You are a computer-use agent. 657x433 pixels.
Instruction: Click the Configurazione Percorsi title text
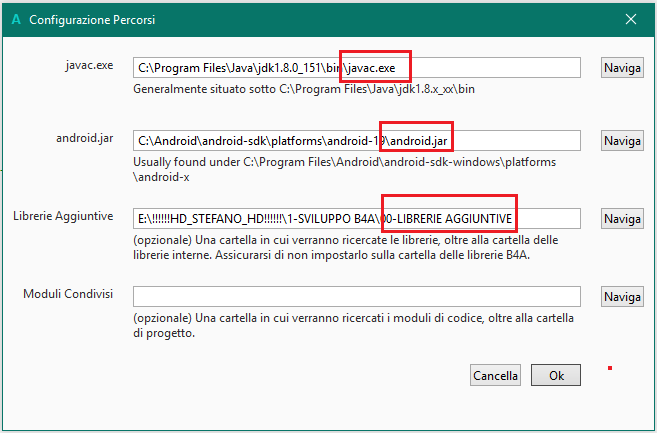pyautogui.click(x=92, y=20)
